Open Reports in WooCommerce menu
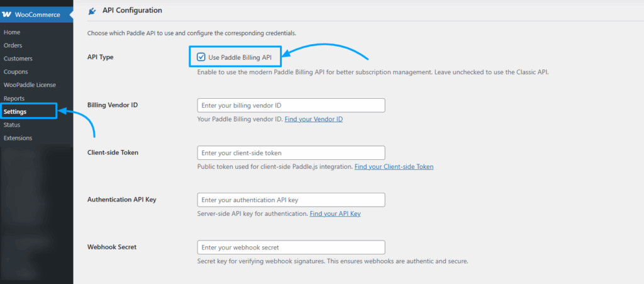Screen dimensions: 644x284 [x=14, y=98]
